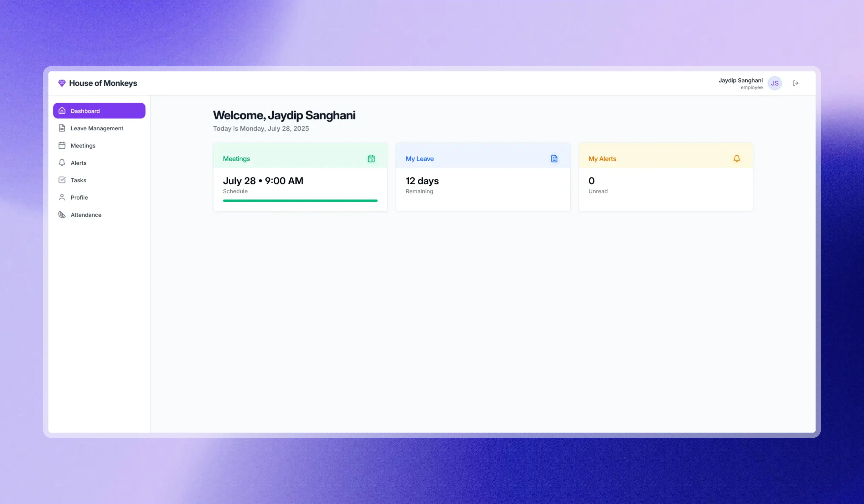Screen dimensions: 864x504
Task: Open the July 28 • 9:00 AM schedule
Action: [263, 181]
